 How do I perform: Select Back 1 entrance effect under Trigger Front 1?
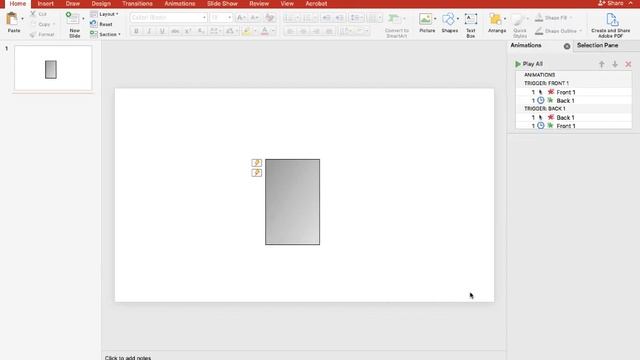pyautogui.click(x=573, y=100)
